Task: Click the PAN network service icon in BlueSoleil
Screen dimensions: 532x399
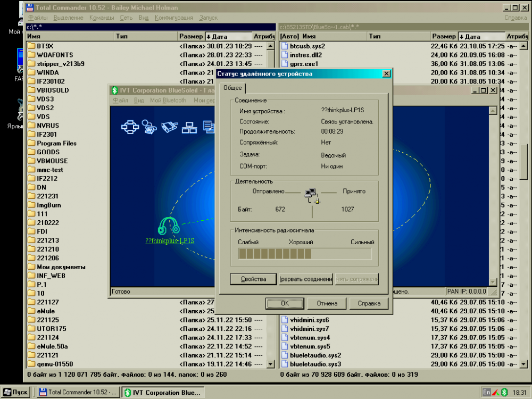Action: [129, 127]
